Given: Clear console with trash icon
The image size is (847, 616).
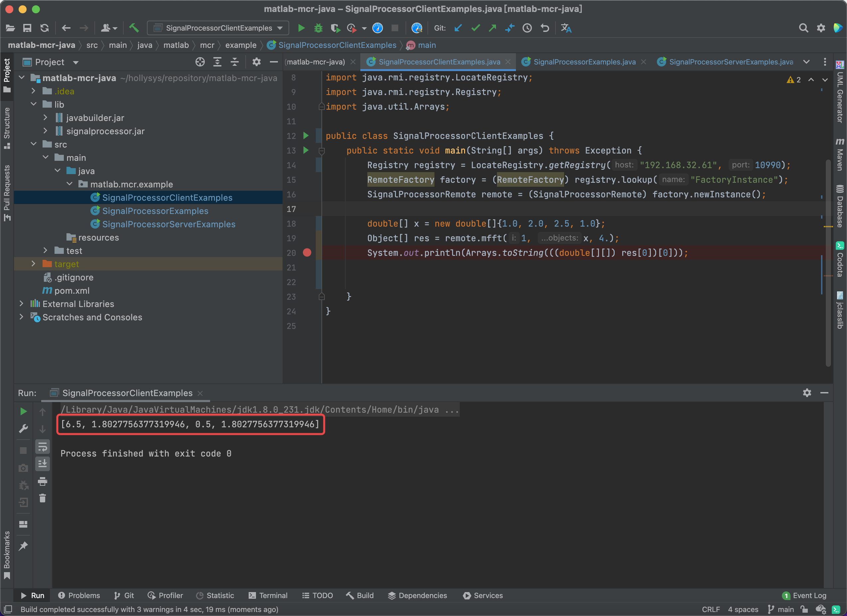Looking at the screenshot, I should pyautogui.click(x=43, y=498).
